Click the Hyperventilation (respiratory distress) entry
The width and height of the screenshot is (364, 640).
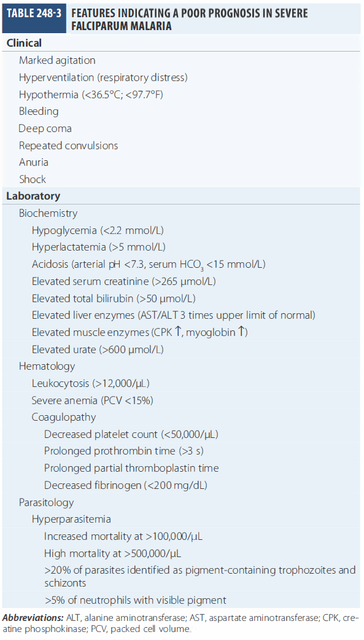click(x=103, y=77)
